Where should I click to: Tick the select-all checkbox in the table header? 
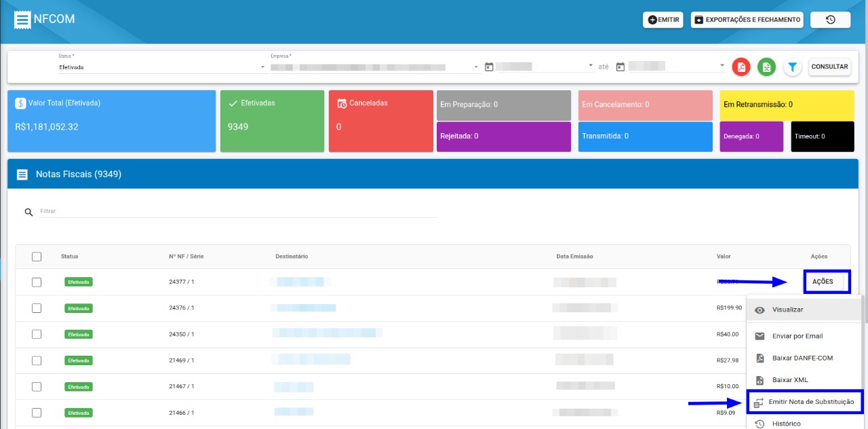[x=37, y=257]
